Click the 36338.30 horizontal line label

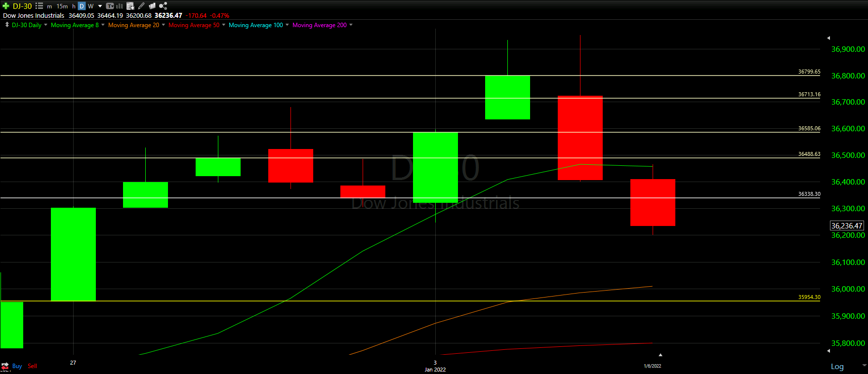[809, 194]
